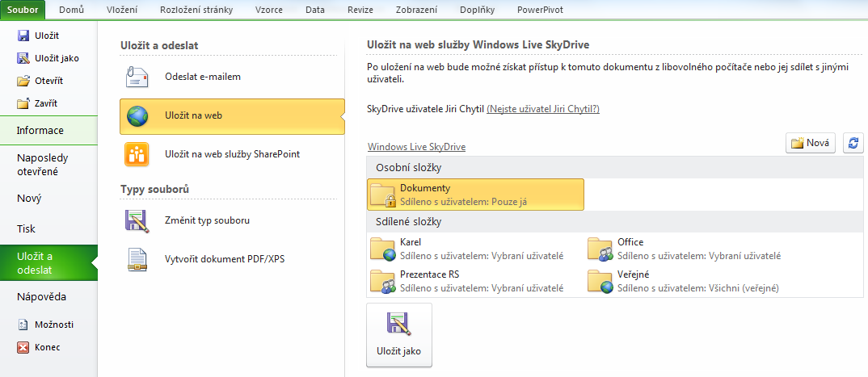Select the Veřejné folder name
868x377 pixels.
click(x=634, y=274)
